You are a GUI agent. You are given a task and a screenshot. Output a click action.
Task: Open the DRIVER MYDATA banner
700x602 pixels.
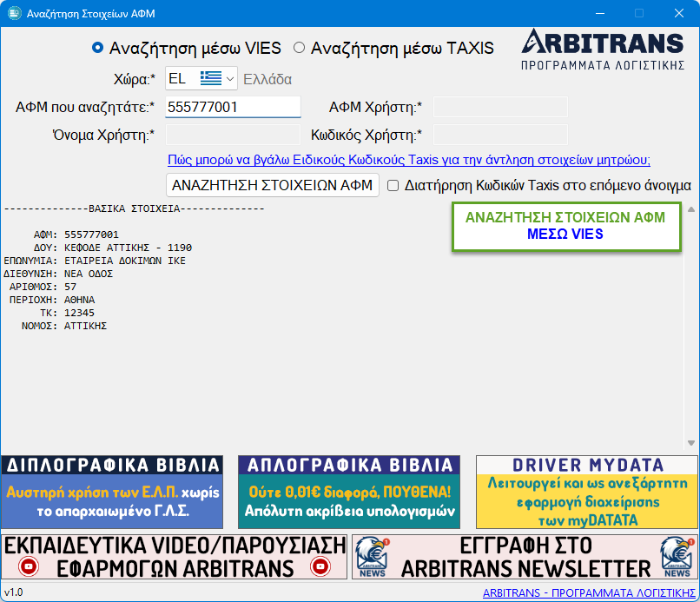tap(586, 492)
